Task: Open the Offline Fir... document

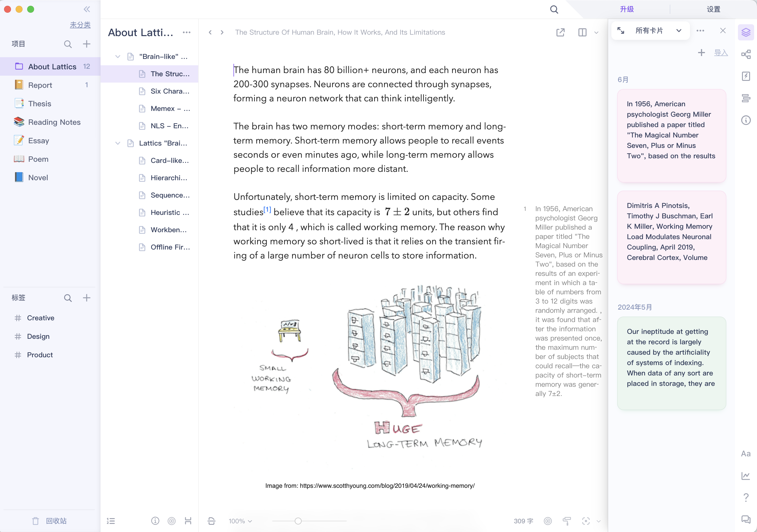Action: [149, 247]
